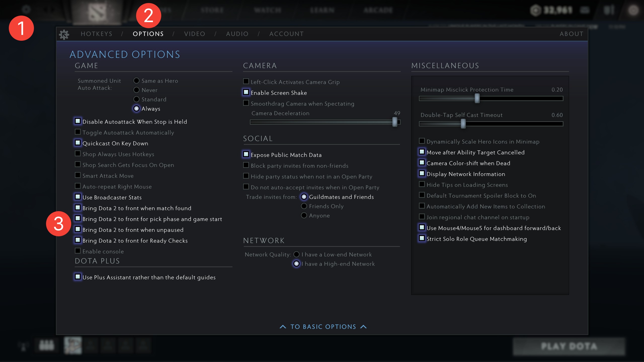The image size is (644, 362).
Task: Toggle Disable Autoattack When Stop is Held
Action: tap(78, 121)
